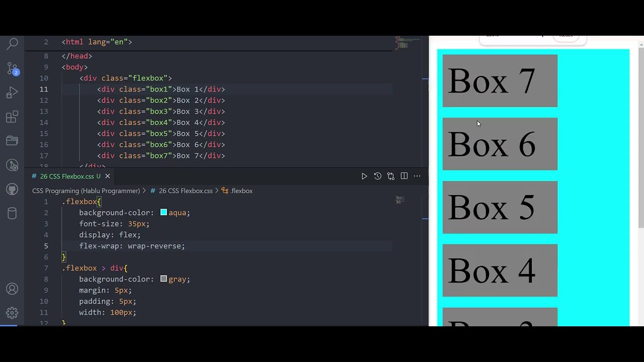Click the box5 div line in HTML
The width and height of the screenshot is (644, 362).
click(x=161, y=133)
